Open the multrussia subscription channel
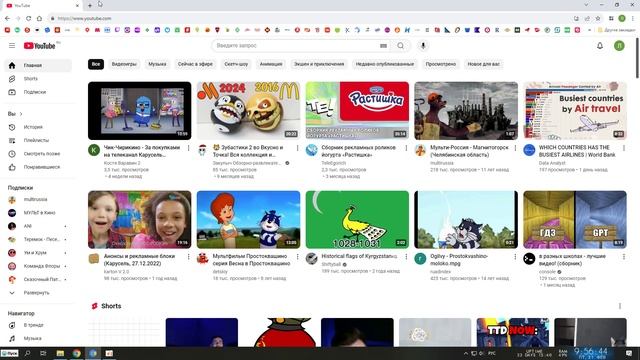640x360 pixels. [x=38, y=200]
